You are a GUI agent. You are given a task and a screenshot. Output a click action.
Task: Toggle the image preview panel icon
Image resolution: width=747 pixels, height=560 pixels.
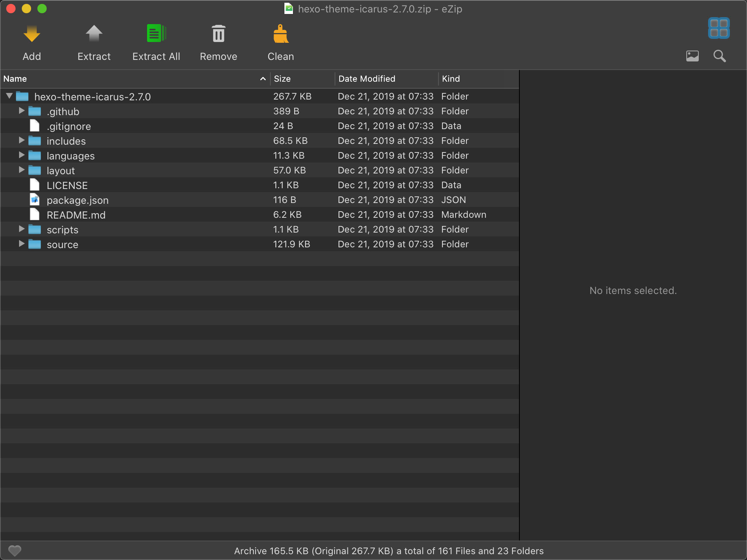(x=693, y=56)
